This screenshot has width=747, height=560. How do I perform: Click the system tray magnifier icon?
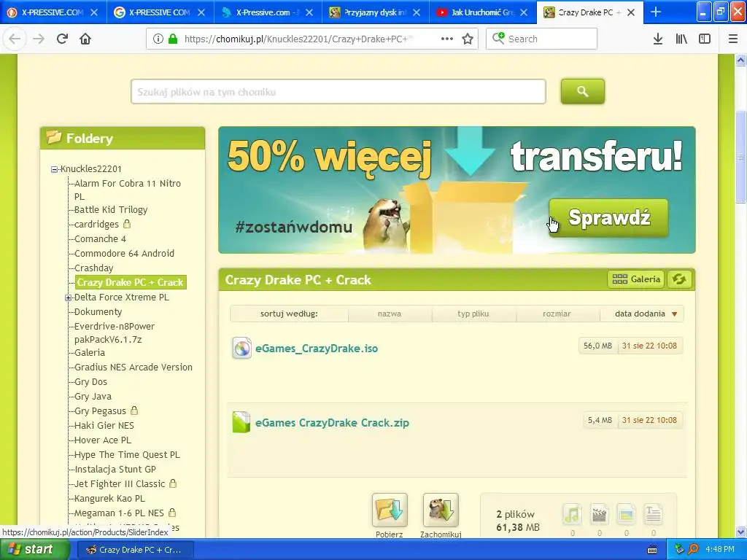click(693, 550)
